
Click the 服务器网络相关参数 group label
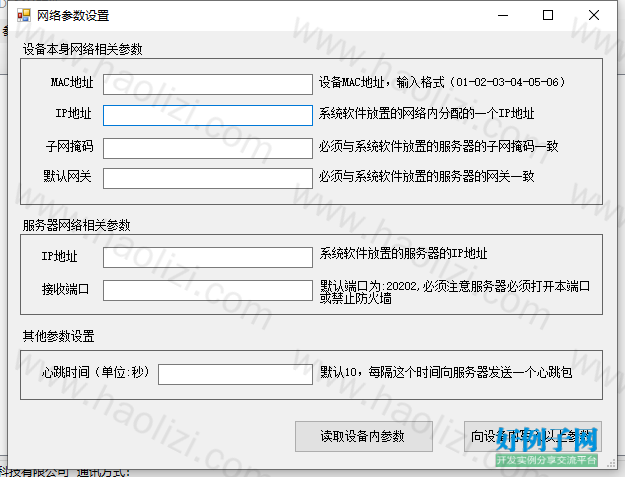tap(77, 225)
